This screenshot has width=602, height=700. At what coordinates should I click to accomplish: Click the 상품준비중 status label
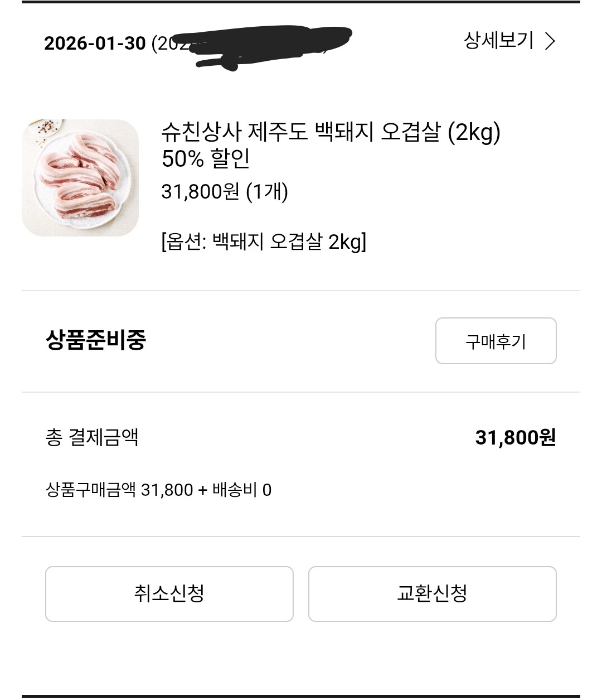point(95,340)
